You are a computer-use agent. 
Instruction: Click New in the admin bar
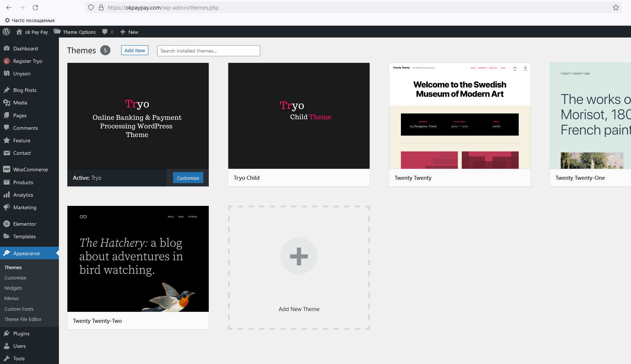pos(133,32)
